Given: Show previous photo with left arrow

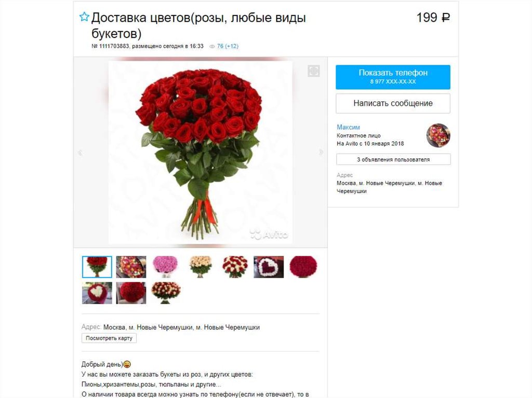Looking at the screenshot, I should (80, 153).
